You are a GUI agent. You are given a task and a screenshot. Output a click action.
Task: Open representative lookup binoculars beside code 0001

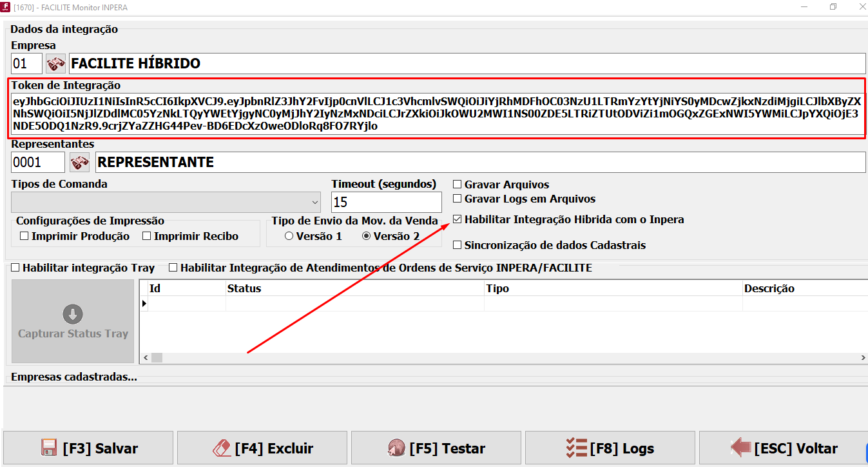coord(80,162)
